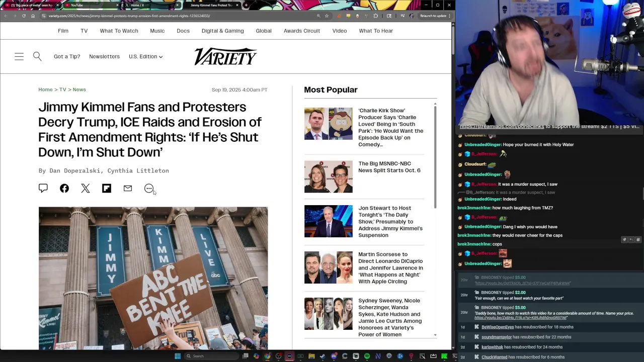
Task: Open the browser extensions puzzle icon
Action: point(375,16)
